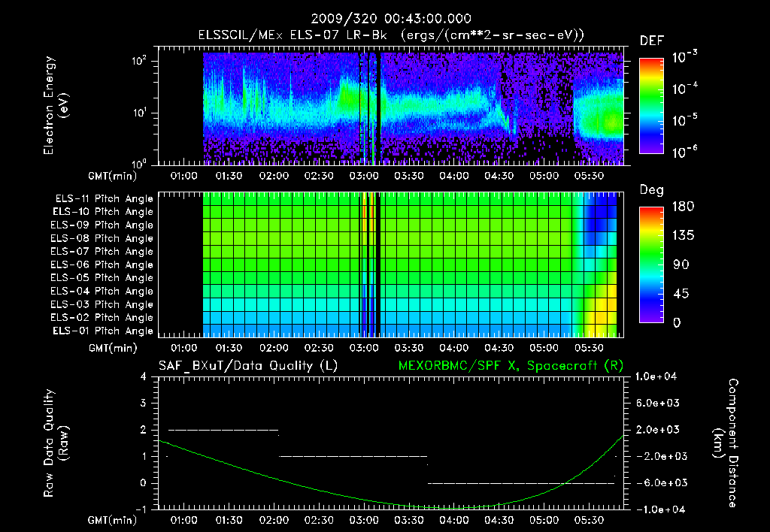The image size is (770, 532).
Task: Click the 10^-5 tick on DEF colorbar
Action: [684, 121]
